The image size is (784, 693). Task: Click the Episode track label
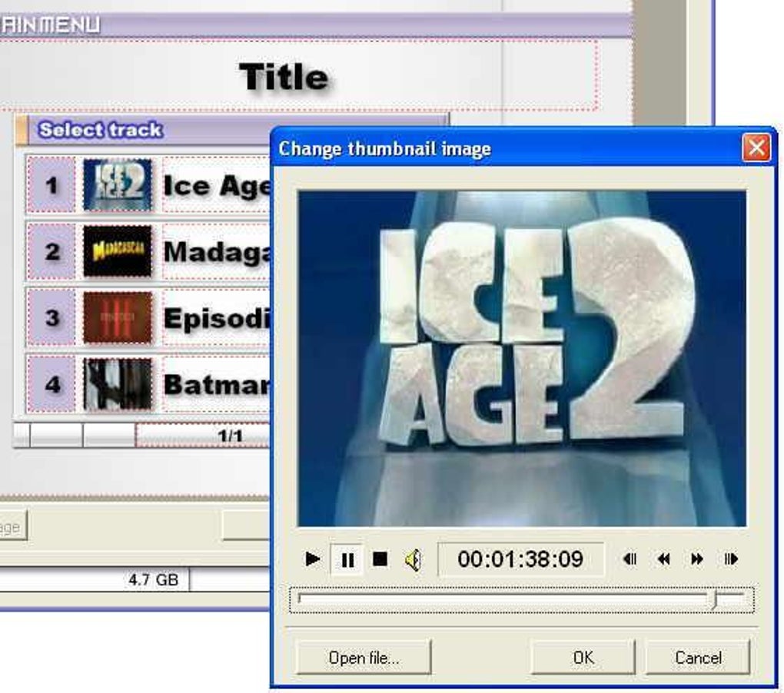pyautogui.click(x=217, y=318)
